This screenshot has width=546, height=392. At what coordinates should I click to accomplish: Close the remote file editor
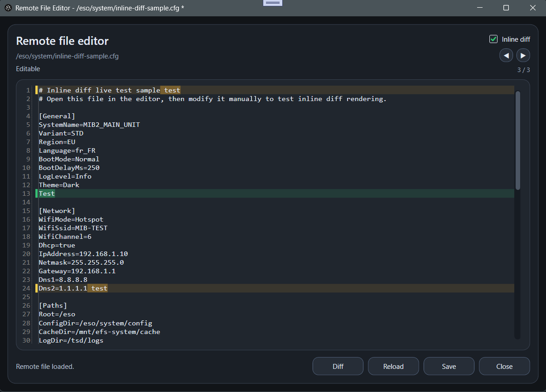point(504,366)
